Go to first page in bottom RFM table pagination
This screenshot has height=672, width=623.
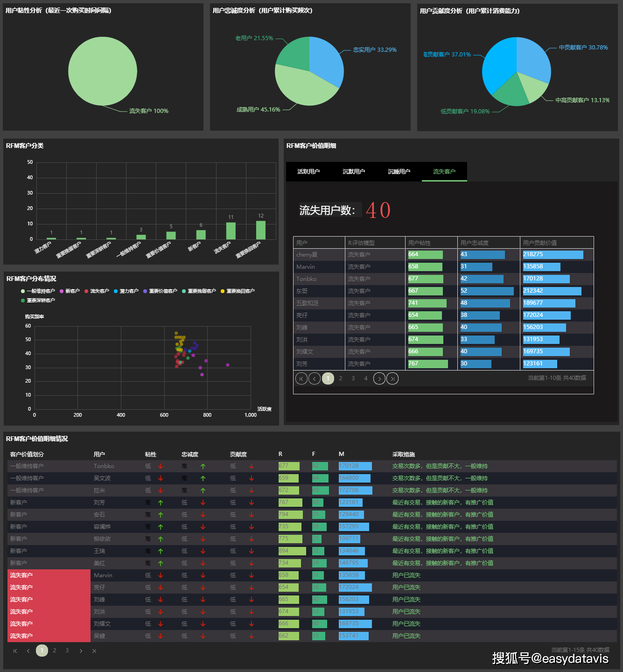(15, 651)
